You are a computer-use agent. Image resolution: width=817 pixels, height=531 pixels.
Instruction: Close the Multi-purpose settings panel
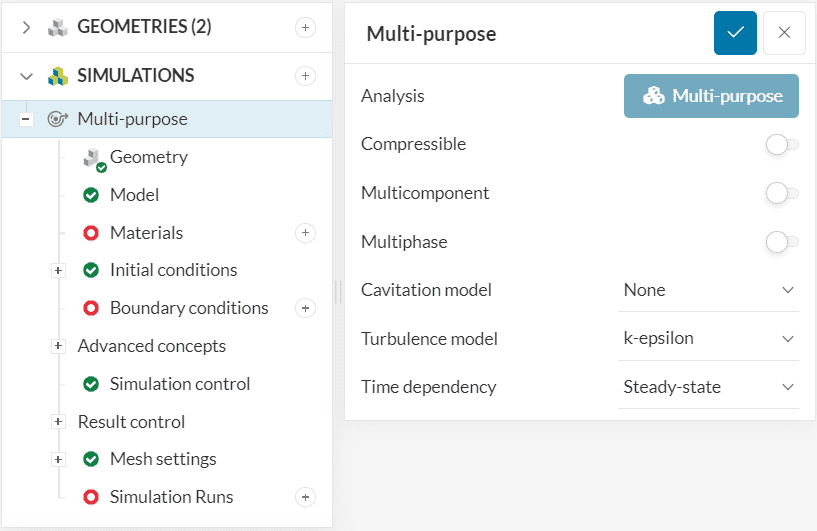click(x=784, y=33)
